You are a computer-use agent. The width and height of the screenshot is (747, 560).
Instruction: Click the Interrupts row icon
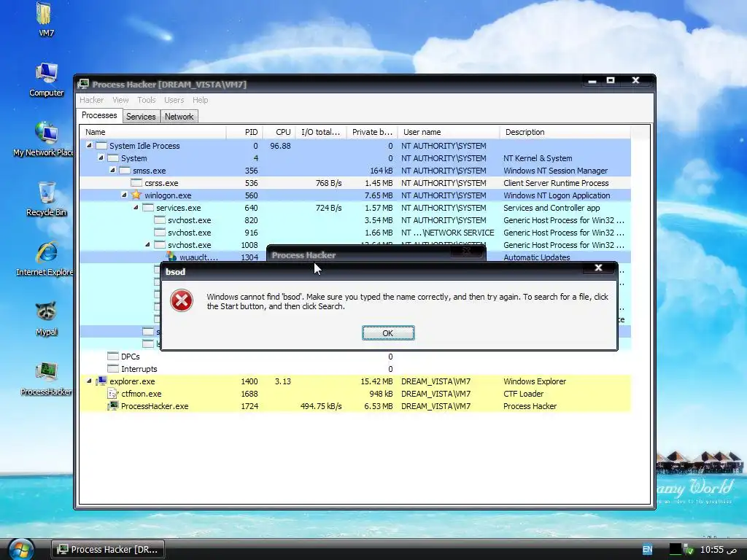pyautogui.click(x=113, y=368)
